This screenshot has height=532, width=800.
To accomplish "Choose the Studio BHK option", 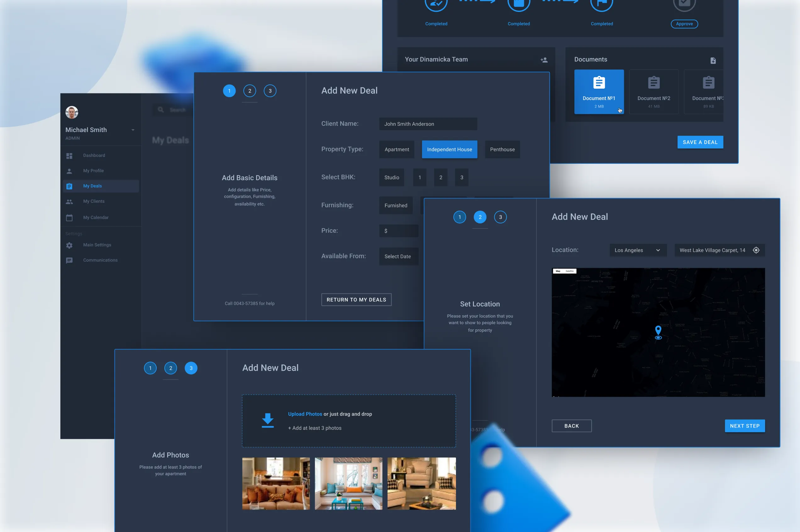I will point(392,177).
